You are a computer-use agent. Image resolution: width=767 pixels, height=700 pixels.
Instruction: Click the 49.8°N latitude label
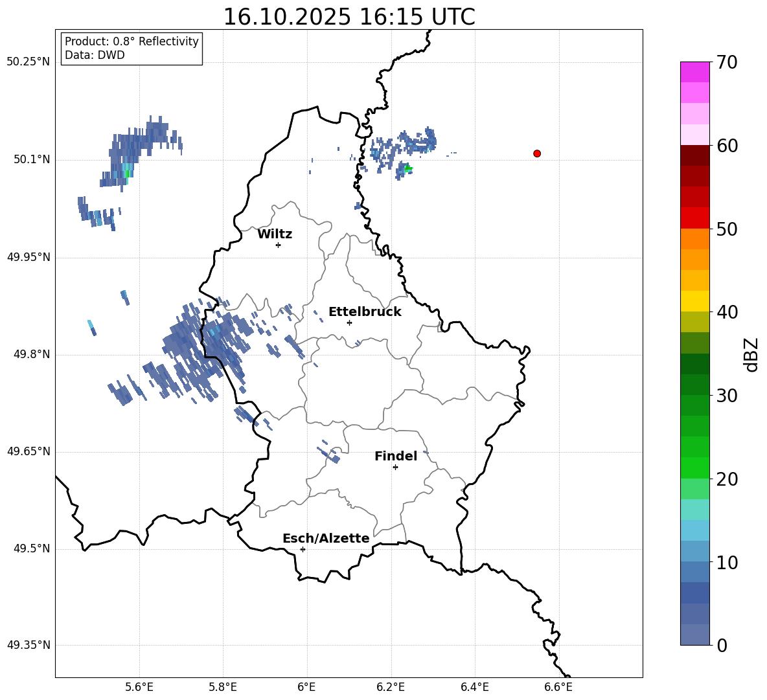32,354
